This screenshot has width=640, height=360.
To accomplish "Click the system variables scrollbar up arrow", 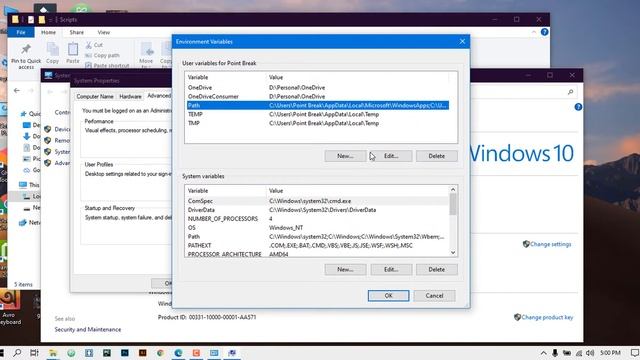I will tap(453, 189).
